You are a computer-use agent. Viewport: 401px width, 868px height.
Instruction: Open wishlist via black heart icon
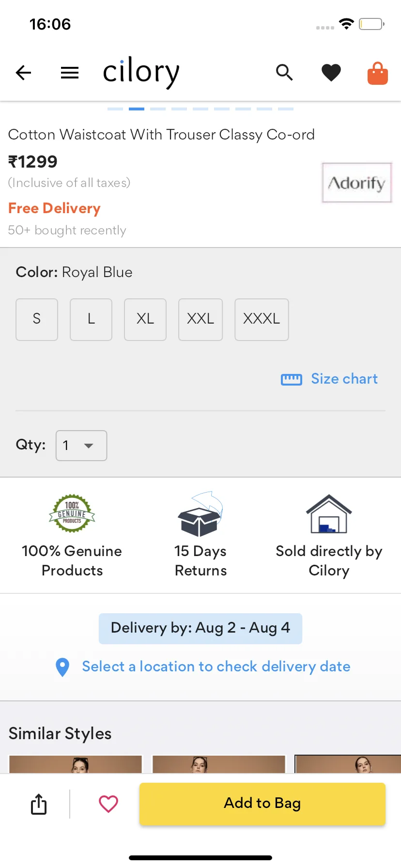(331, 73)
